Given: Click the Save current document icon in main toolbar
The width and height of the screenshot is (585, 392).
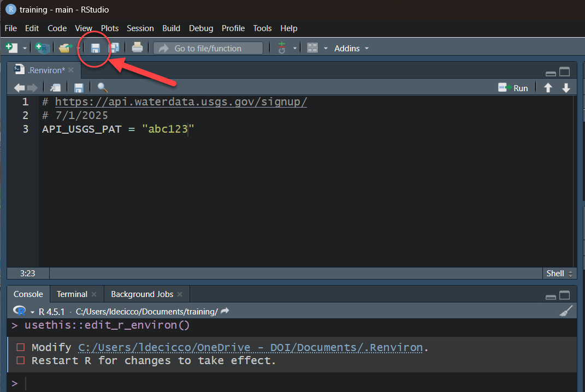Looking at the screenshot, I should [x=95, y=49].
